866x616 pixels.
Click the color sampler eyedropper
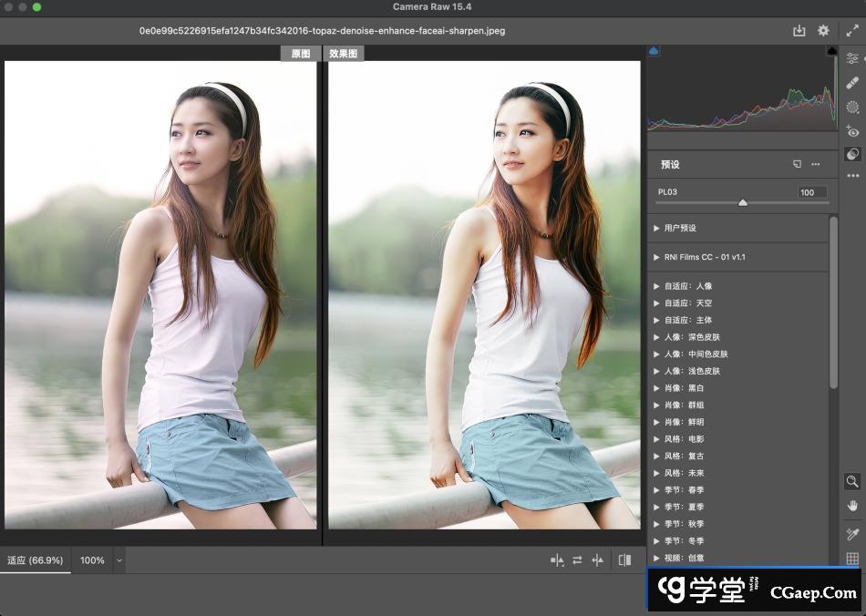coord(852,534)
